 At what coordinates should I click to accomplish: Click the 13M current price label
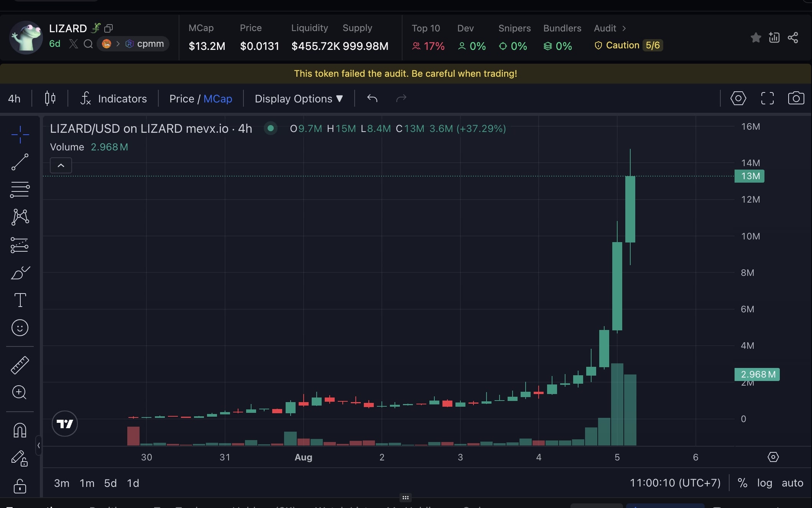pyautogui.click(x=750, y=176)
